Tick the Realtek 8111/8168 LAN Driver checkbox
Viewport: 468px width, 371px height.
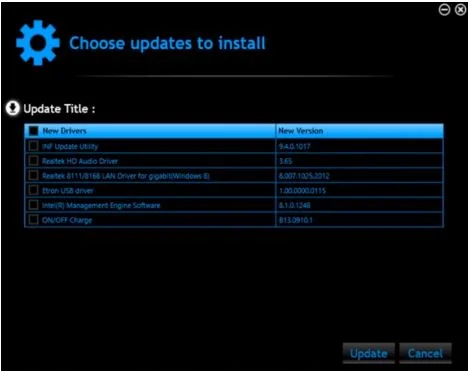(34, 175)
